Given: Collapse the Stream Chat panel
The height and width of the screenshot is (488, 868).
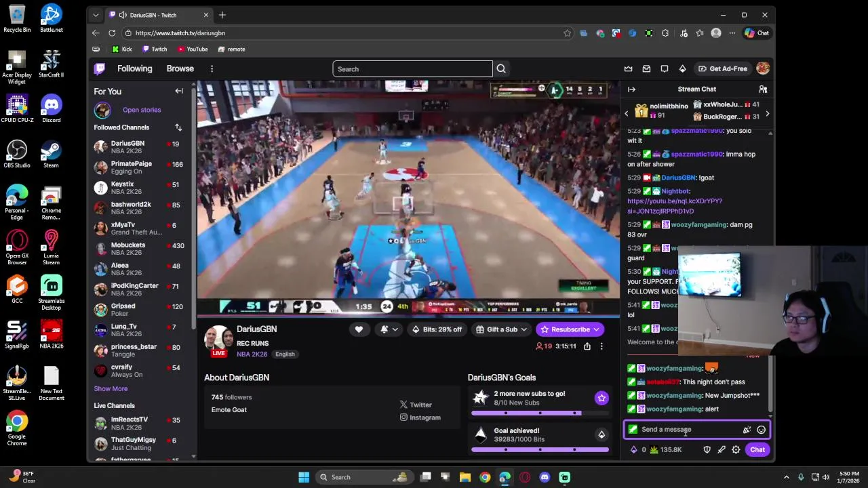Looking at the screenshot, I should 631,89.
